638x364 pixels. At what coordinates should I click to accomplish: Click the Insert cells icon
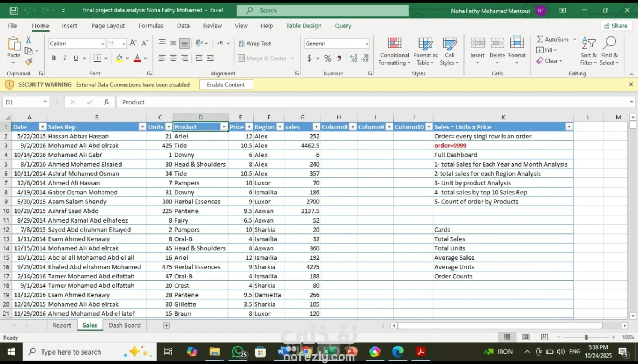477,43
